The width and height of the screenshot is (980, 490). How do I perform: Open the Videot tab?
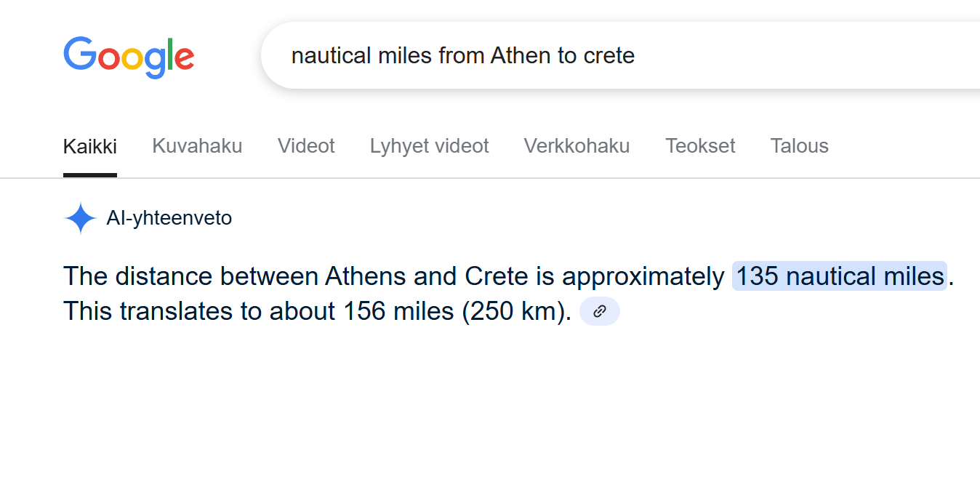pos(306,146)
